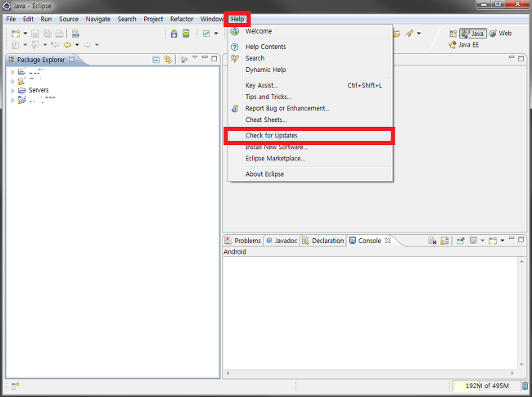Switch to the Problems tab
This screenshot has height=397, width=532.
click(243, 241)
